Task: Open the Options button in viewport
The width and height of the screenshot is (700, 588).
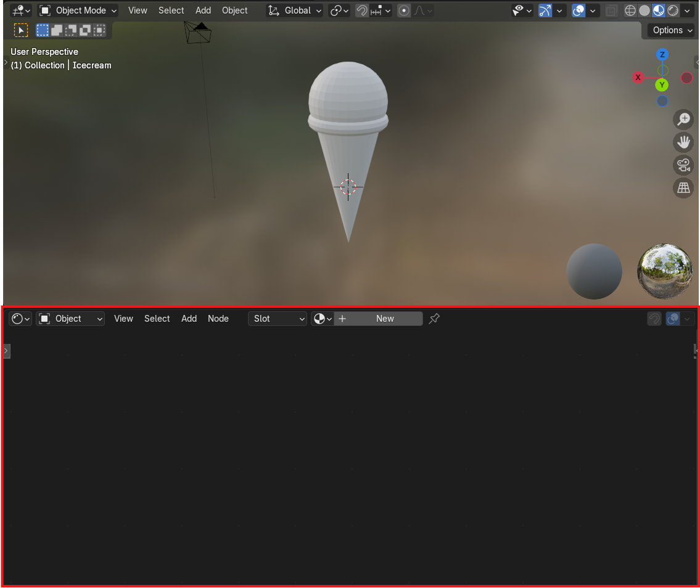Action: pyautogui.click(x=671, y=30)
